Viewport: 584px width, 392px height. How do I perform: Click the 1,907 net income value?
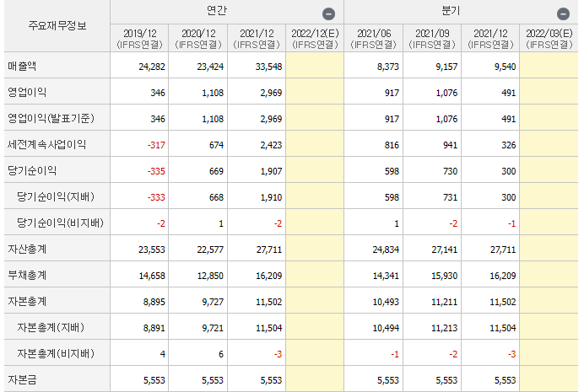pos(271,171)
